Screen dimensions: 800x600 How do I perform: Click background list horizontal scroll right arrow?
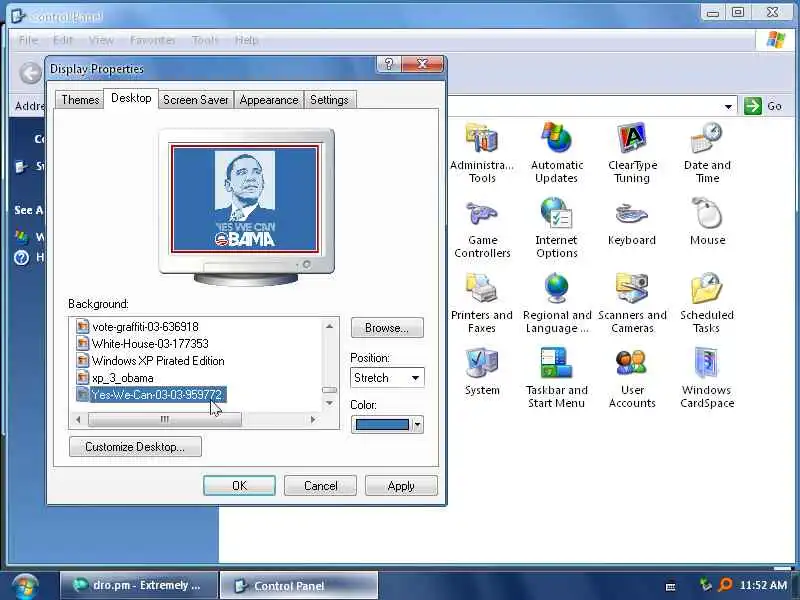point(313,419)
